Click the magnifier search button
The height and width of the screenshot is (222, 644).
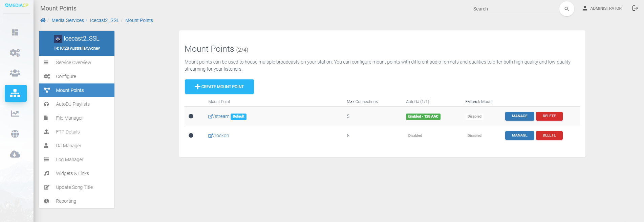[x=566, y=9]
